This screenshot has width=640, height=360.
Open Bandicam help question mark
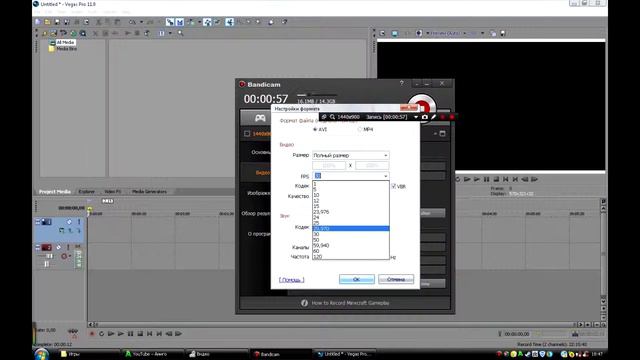pyautogui.click(x=401, y=83)
